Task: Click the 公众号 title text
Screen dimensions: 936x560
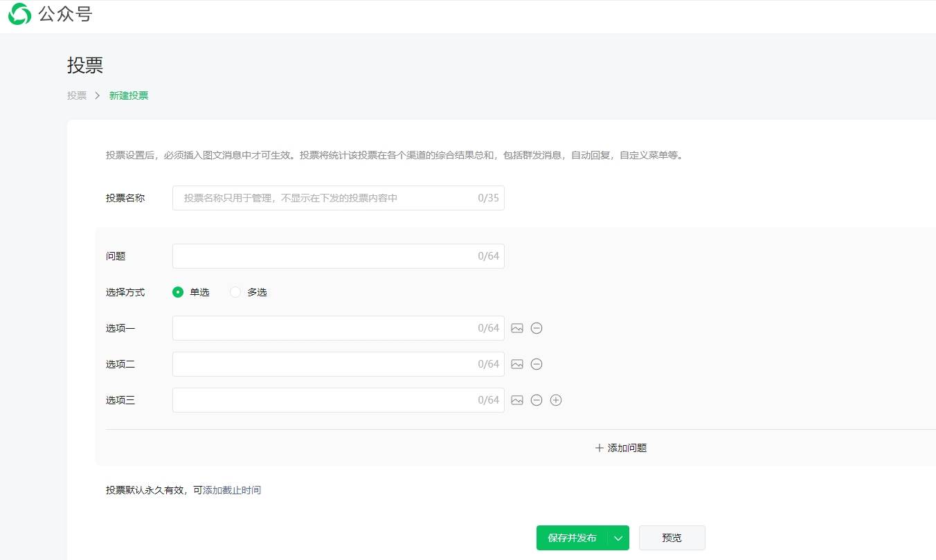Action: point(66,15)
